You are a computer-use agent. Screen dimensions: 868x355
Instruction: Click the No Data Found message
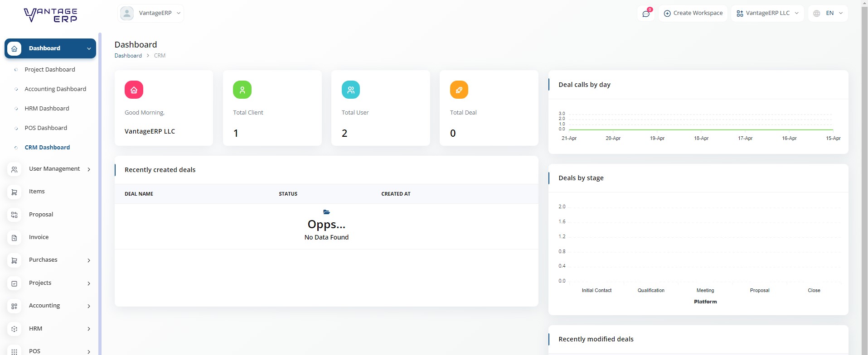click(326, 237)
